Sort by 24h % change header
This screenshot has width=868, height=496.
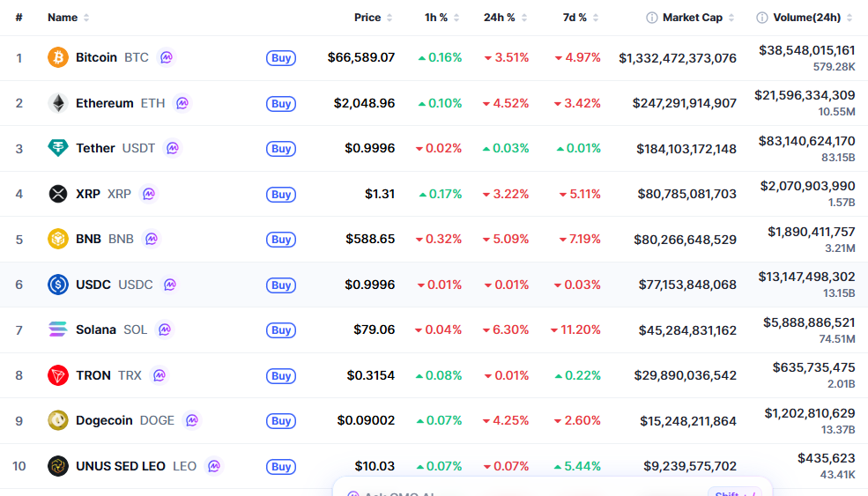point(499,18)
